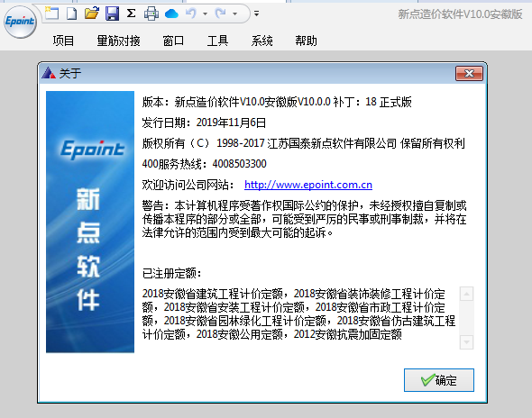The image size is (532, 418).
Task: Click the Sigma summary icon
Action: [131, 14]
